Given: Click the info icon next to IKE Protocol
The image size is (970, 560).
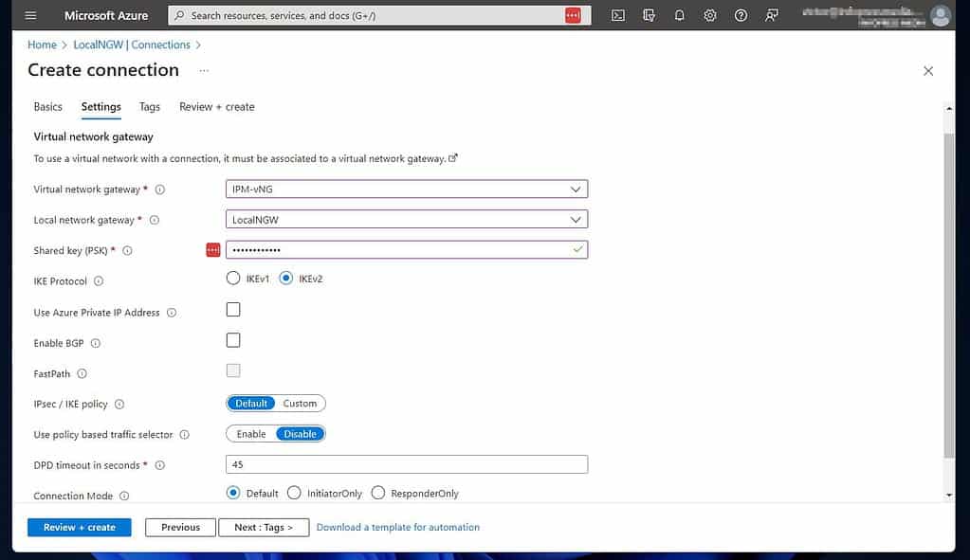Looking at the screenshot, I should click(x=99, y=281).
